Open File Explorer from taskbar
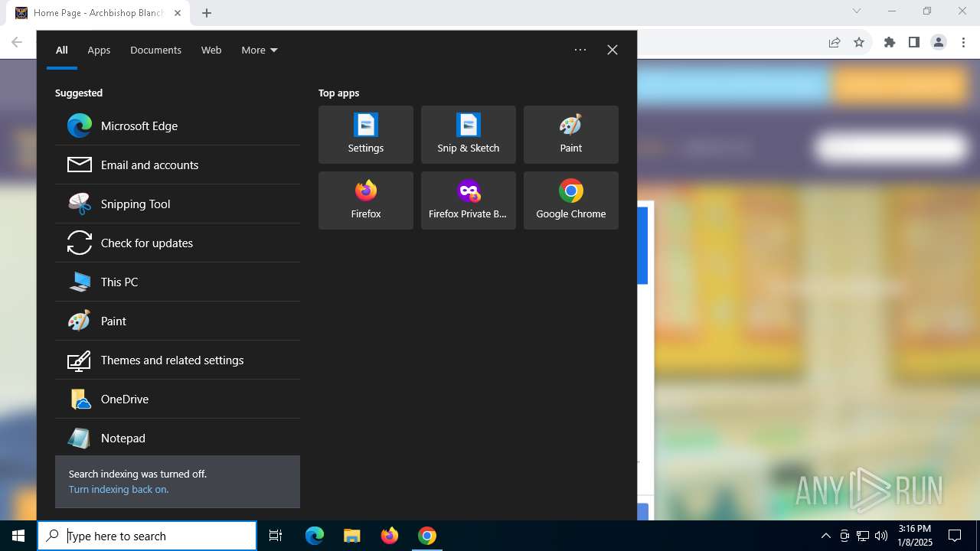 click(351, 536)
